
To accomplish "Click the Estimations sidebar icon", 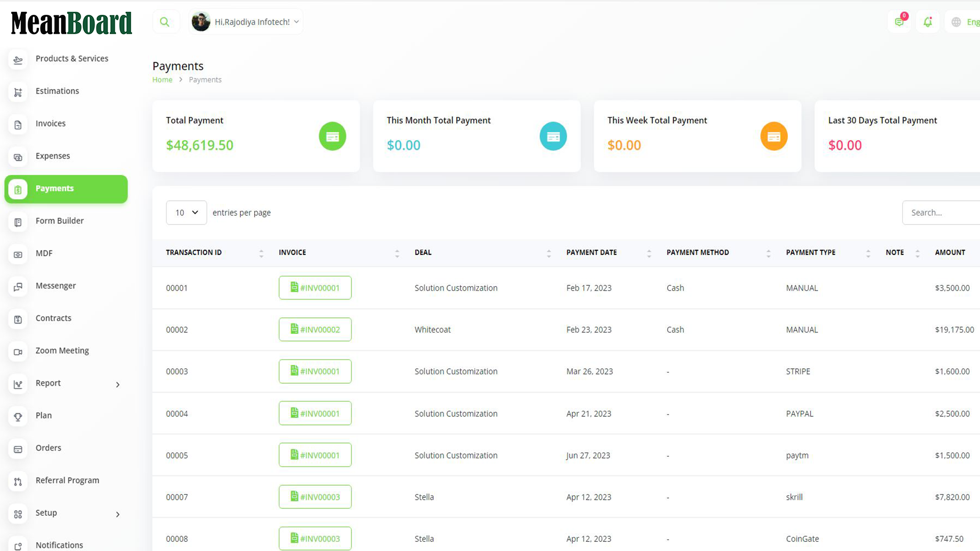I will pos(18,92).
